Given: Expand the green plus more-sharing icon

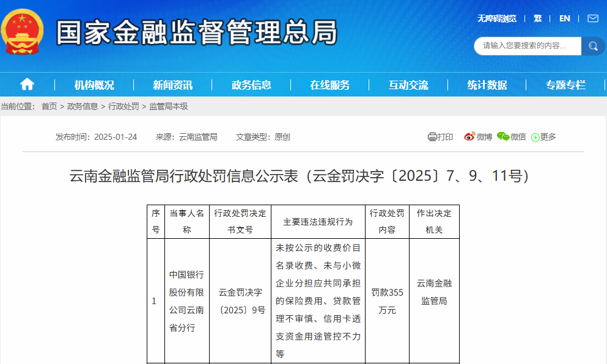Looking at the screenshot, I should point(535,137).
